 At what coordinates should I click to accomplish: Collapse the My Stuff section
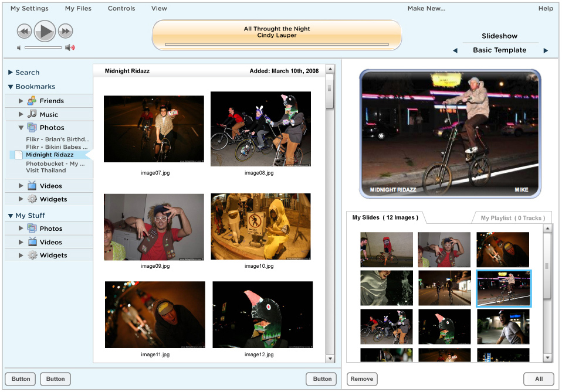[11, 216]
